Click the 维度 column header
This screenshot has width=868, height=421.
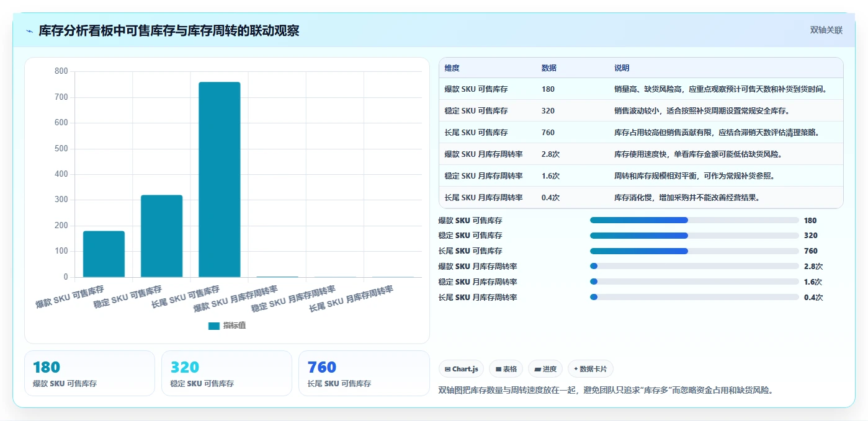click(x=452, y=68)
